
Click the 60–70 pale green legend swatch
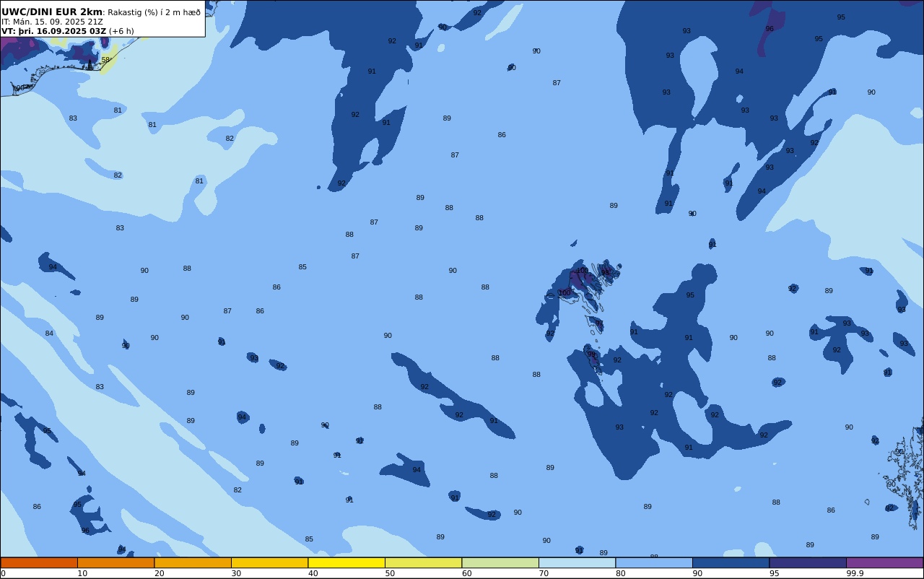point(500,562)
